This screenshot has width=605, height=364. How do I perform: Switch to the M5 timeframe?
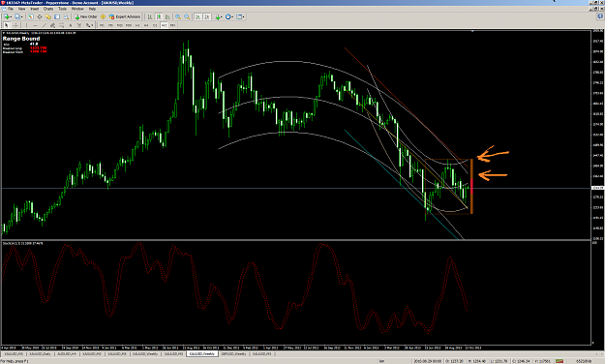tap(110, 25)
